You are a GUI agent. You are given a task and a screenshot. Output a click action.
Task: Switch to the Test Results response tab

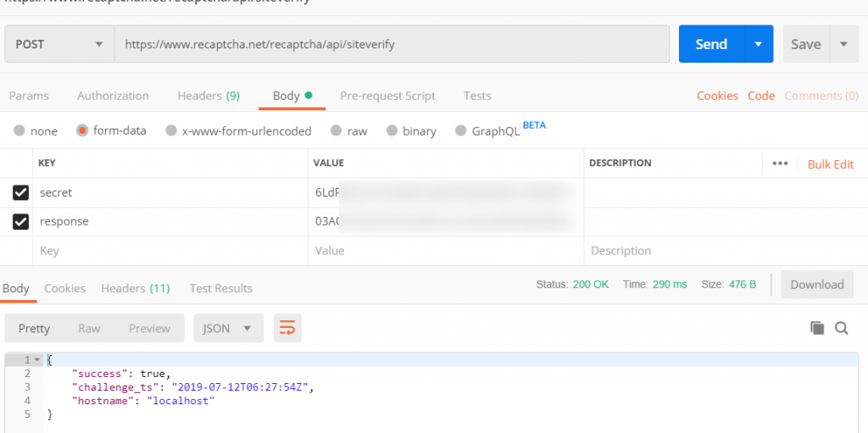coord(220,288)
